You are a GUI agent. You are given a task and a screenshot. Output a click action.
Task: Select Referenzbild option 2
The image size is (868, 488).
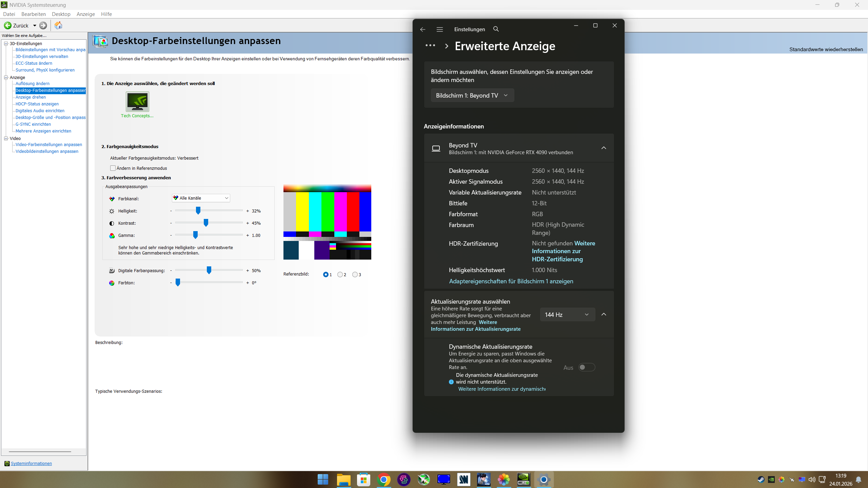340,274
